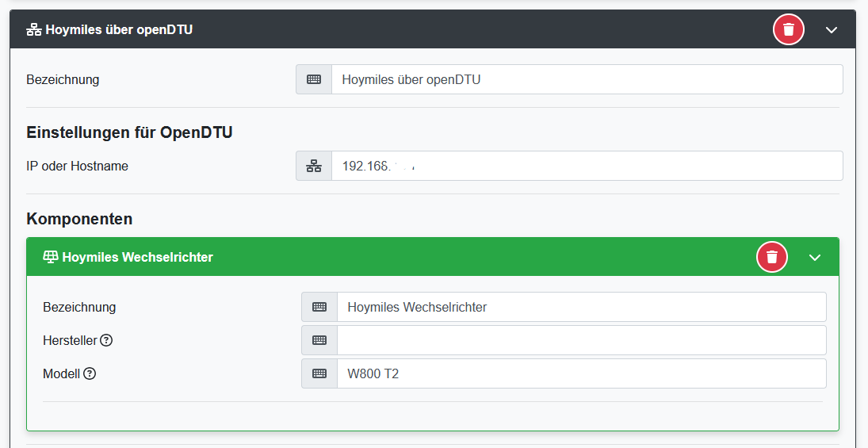Click help icon next to Hersteller

click(106, 340)
